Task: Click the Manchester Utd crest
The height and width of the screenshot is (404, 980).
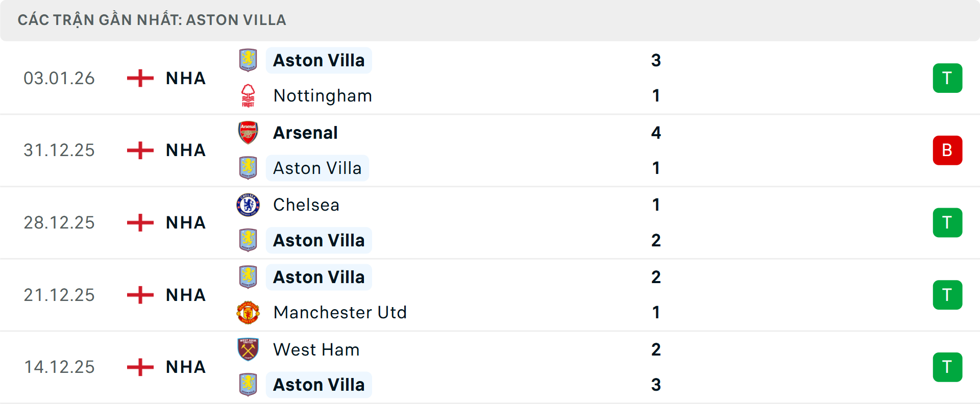Action: pos(249,312)
